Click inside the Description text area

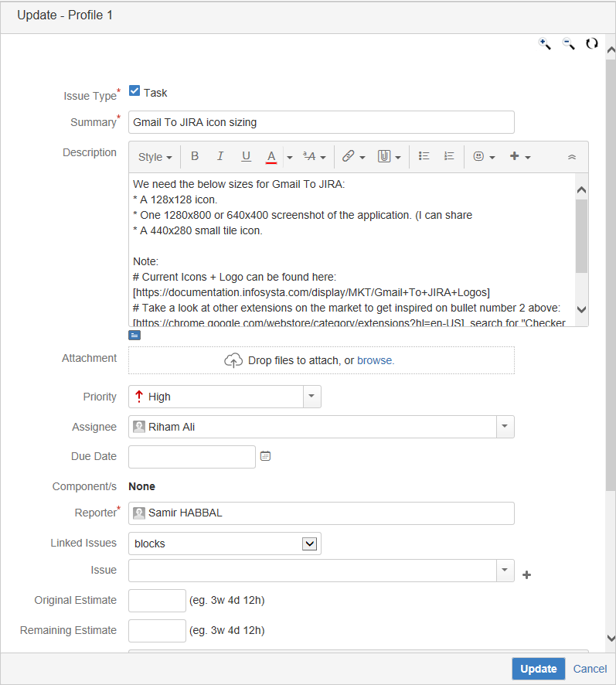tap(352, 250)
